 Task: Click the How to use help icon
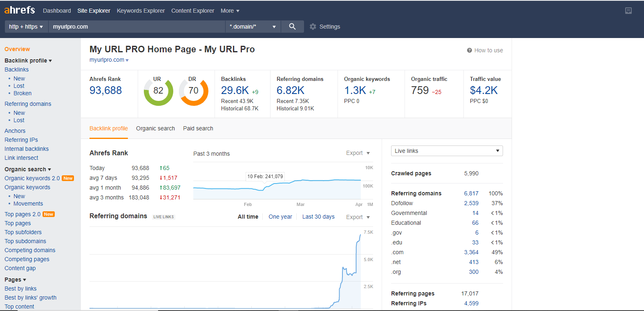470,50
